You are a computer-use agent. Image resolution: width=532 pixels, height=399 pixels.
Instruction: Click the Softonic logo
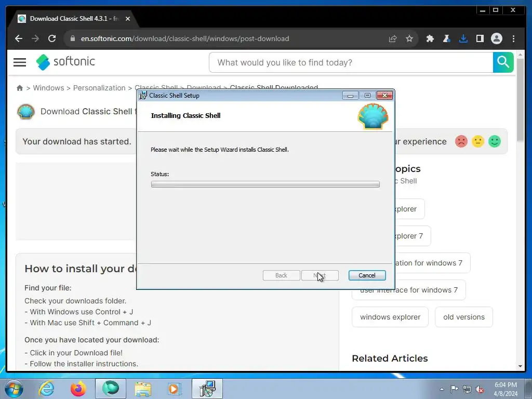coord(65,62)
